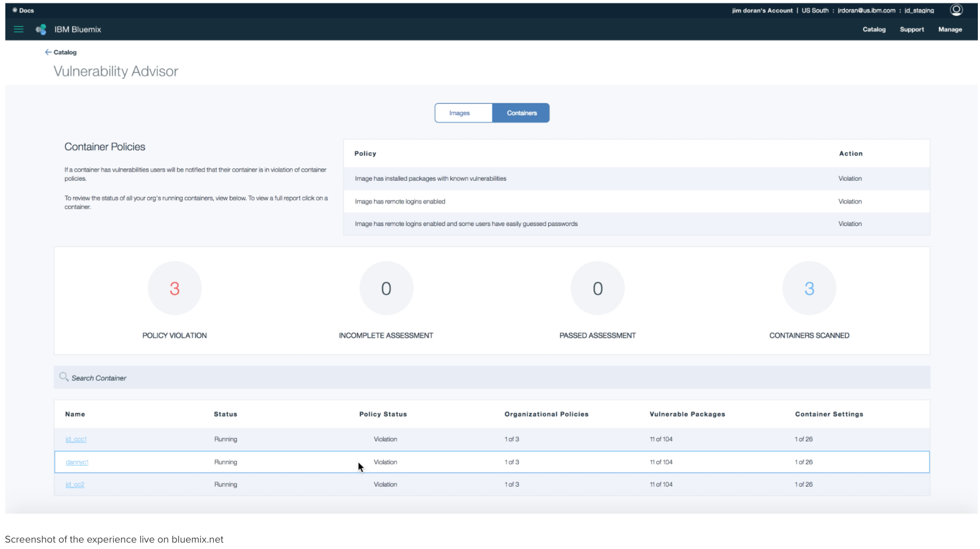
Task: Switch to the Containers view
Action: click(521, 112)
